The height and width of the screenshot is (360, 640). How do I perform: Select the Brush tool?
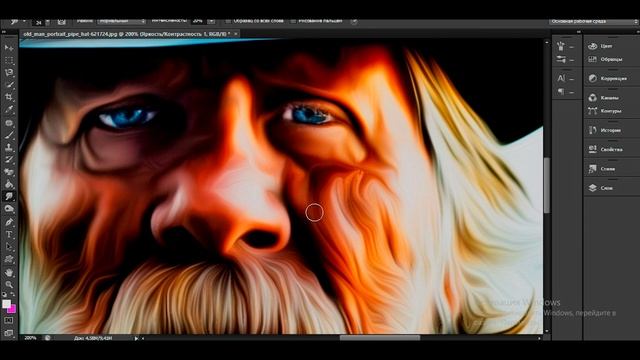point(9,135)
